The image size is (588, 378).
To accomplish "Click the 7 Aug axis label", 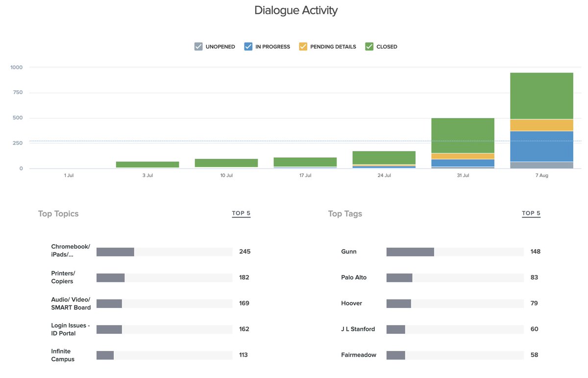I will [x=541, y=175].
